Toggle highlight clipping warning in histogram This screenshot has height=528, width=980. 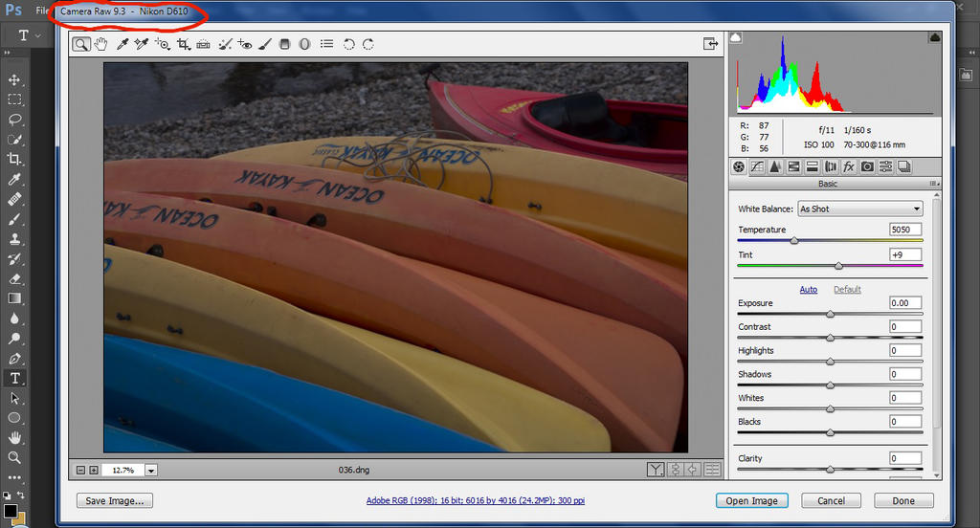coord(934,37)
